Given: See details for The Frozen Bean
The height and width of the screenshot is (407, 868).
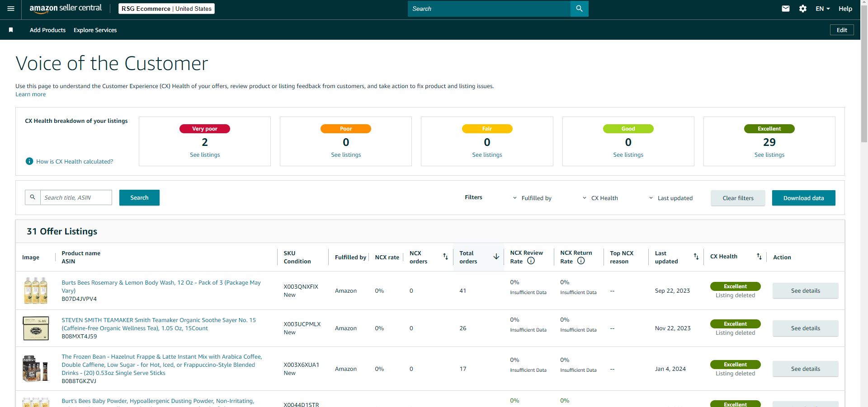Looking at the screenshot, I should pos(805,369).
